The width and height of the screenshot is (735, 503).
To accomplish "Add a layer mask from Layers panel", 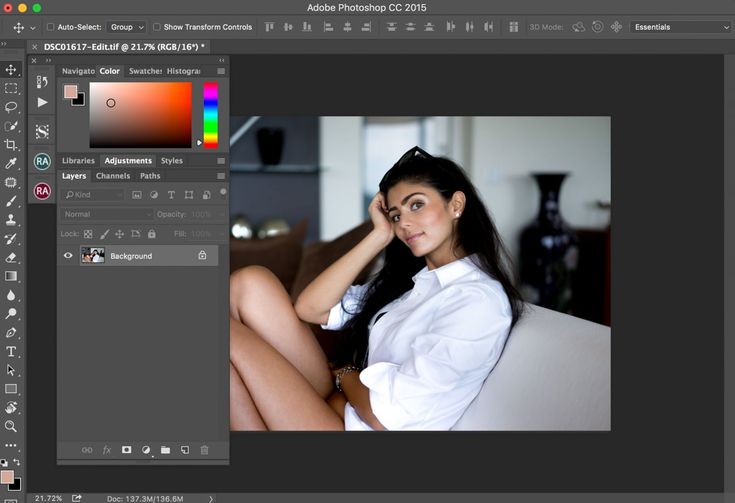I will (126, 450).
